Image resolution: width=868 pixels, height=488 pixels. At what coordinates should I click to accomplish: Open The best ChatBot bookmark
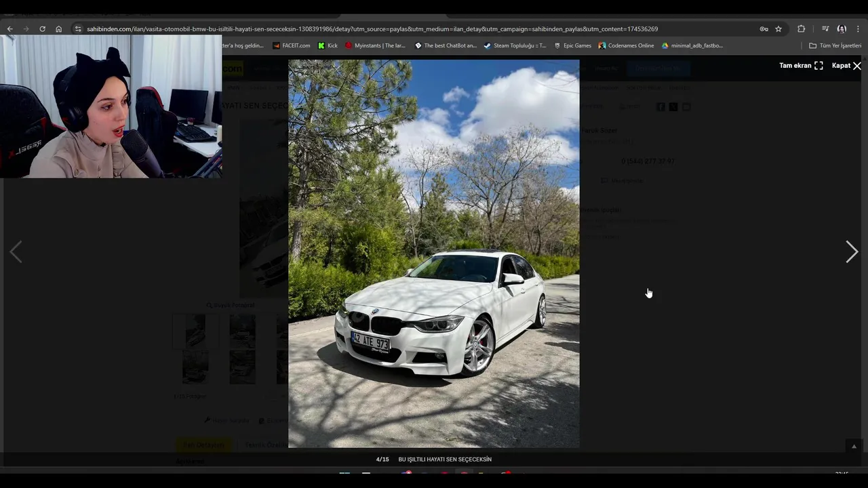tap(446, 45)
